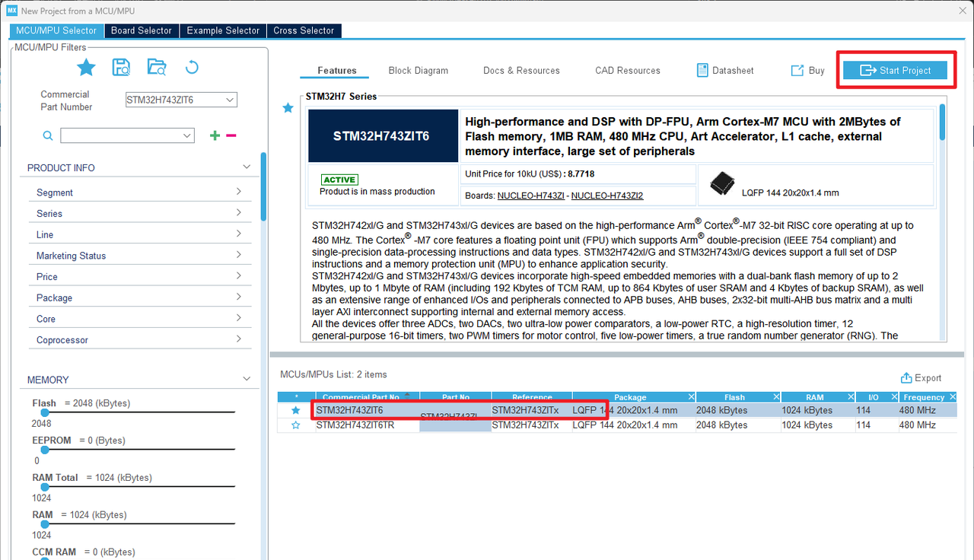Expand the Line filter

[238, 234]
